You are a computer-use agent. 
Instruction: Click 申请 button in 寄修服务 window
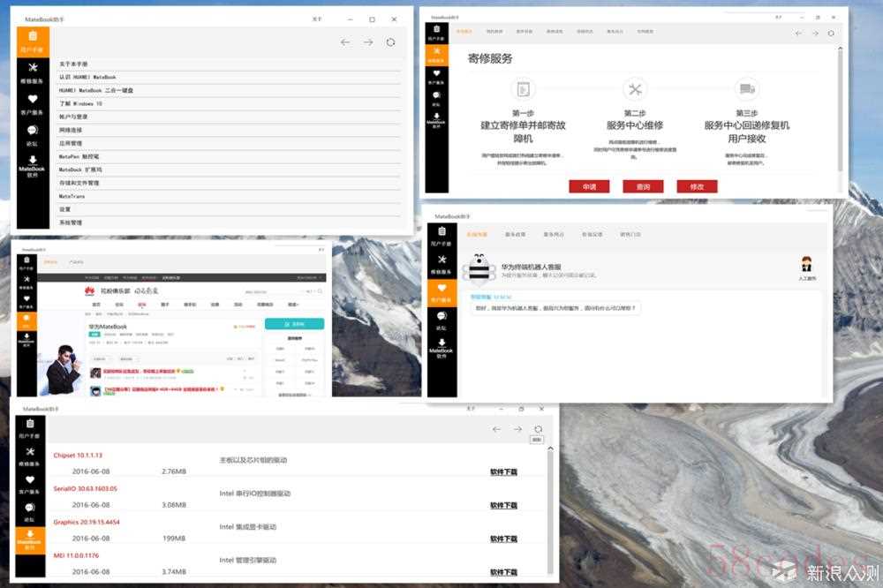pos(589,186)
